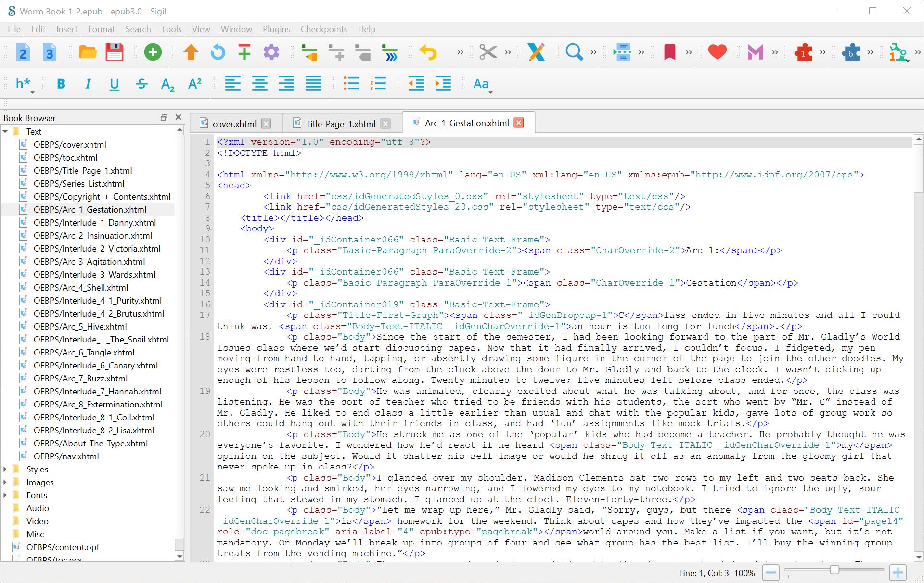
Task: Click the green Add new file icon
Action: point(153,52)
